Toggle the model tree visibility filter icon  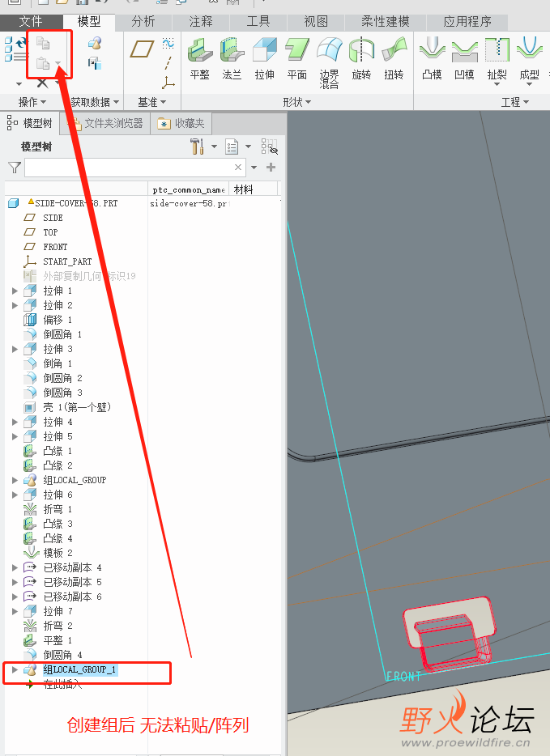point(269,147)
